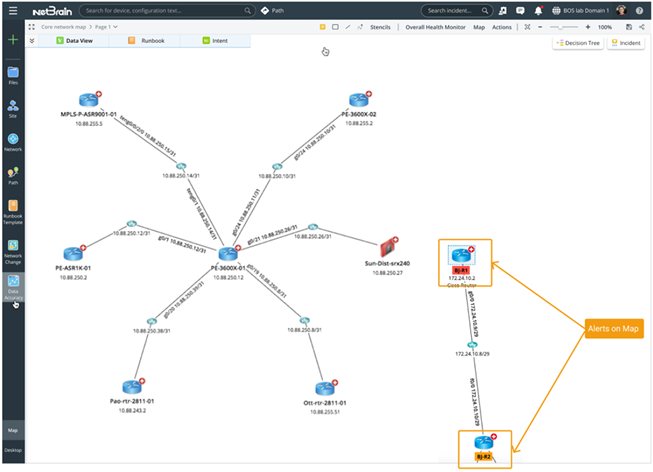Open Site in the sidebar
This screenshot has width=653, height=472.
[x=13, y=109]
